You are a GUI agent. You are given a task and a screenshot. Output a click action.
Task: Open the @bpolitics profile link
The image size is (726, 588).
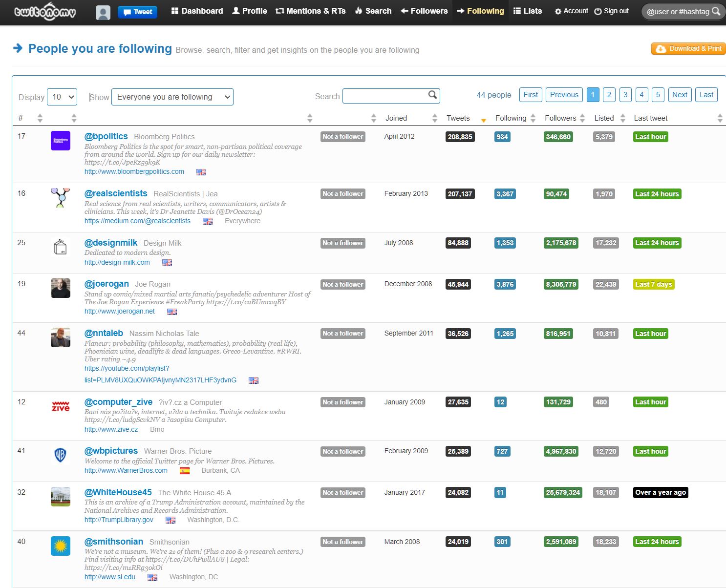pos(106,136)
